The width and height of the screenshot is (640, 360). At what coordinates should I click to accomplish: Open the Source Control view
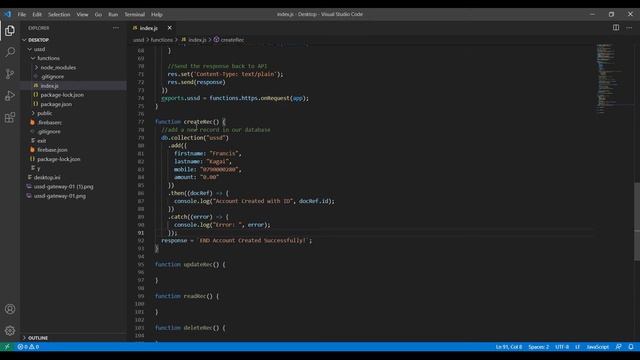10,74
